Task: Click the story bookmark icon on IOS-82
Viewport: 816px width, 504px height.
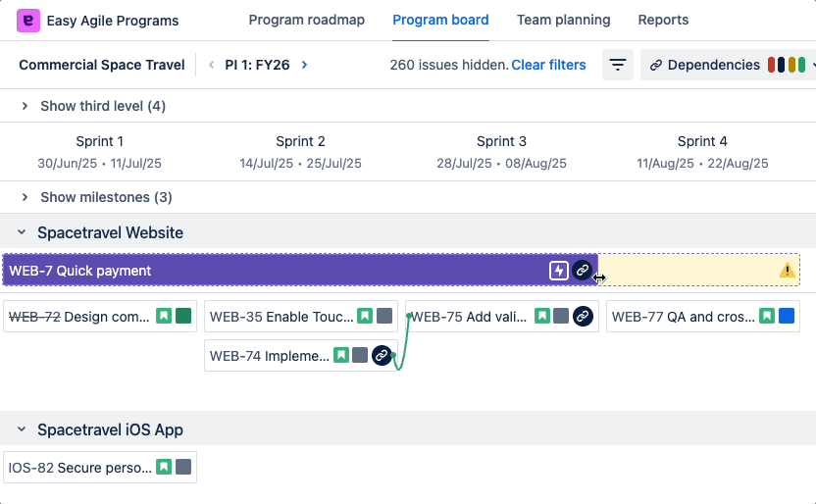Action: point(164,468)
